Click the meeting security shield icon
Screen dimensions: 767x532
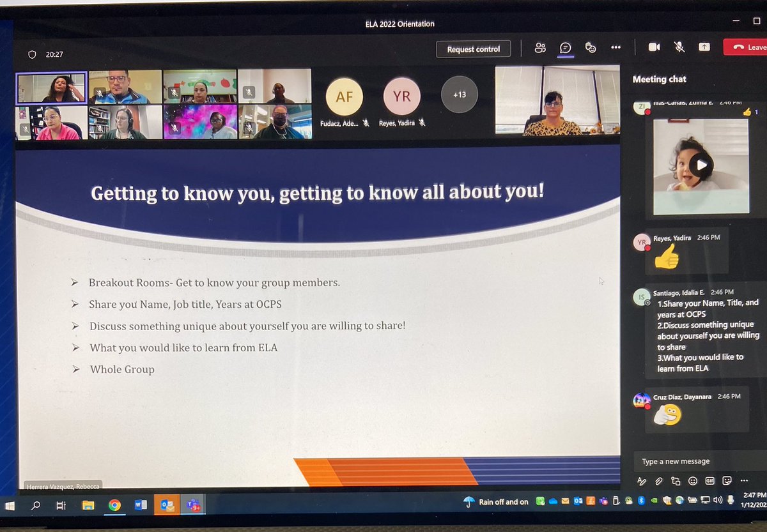pos(32,55)
